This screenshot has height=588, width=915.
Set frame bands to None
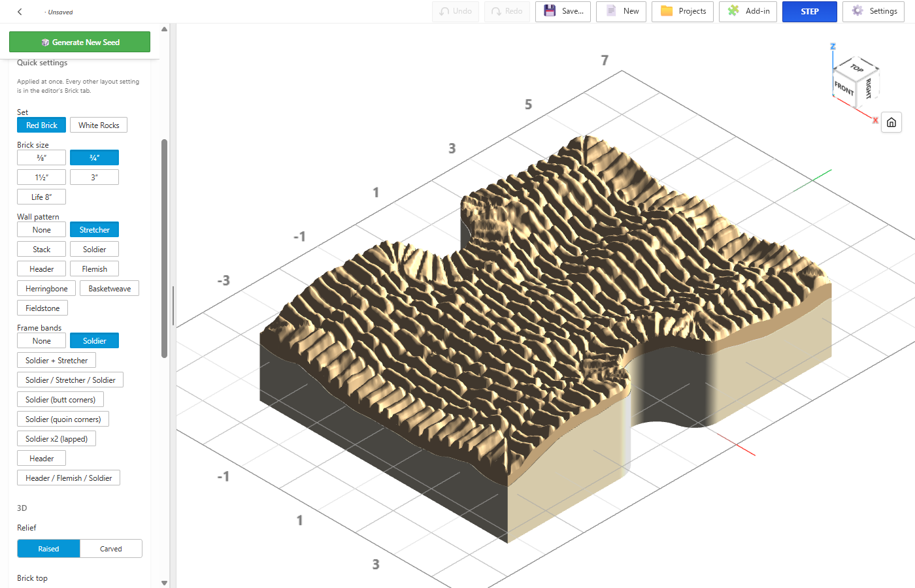[x=42, y=341]
